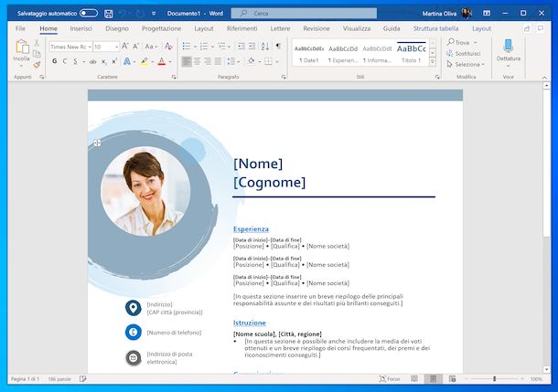Click Decrease font size icon
The height and width of the screenshot is (392, 558).
135,47
